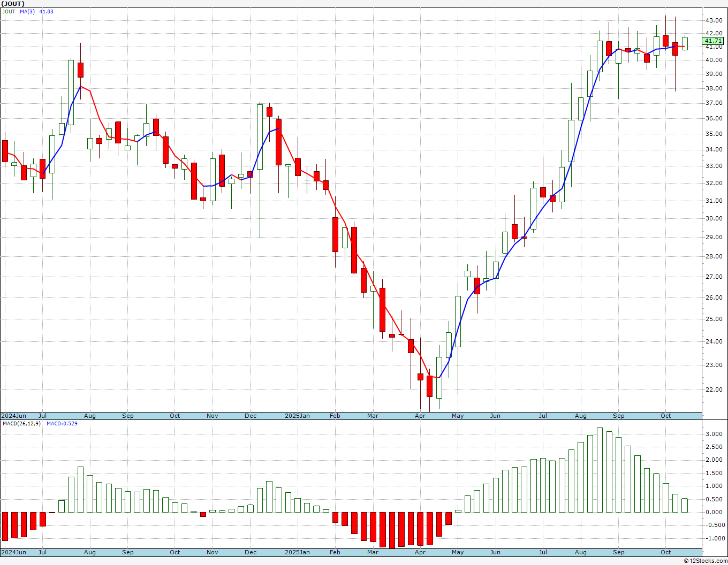The height and width of the screenshot is (565, 728).
Task: Select Dec on the MACD panel date axis
Action: tap(251, 552)
